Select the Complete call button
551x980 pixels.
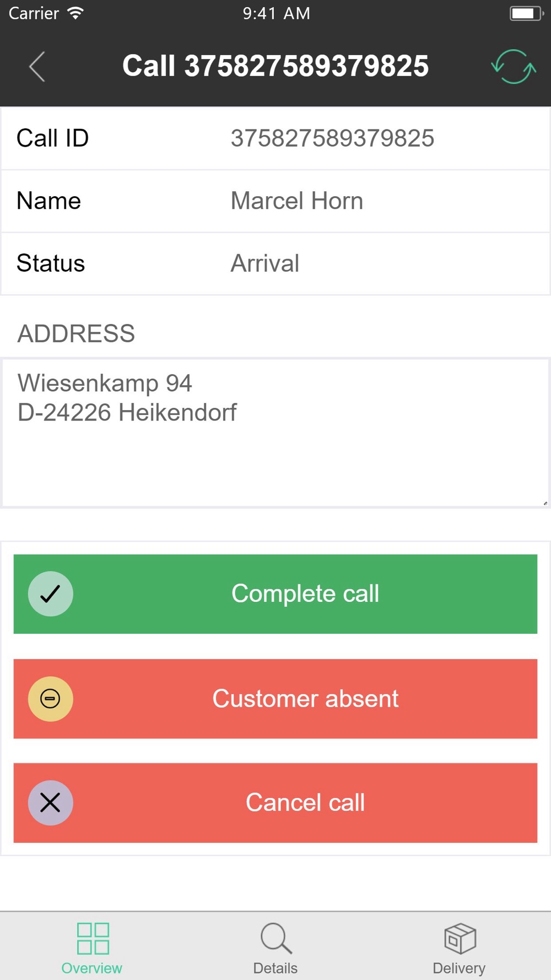click(x=275, y=594)
